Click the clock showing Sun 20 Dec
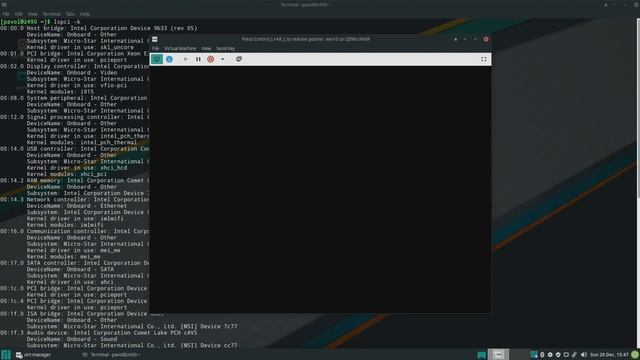The width and height of the screenshot is (640, 360). click(x=609, y=355)
